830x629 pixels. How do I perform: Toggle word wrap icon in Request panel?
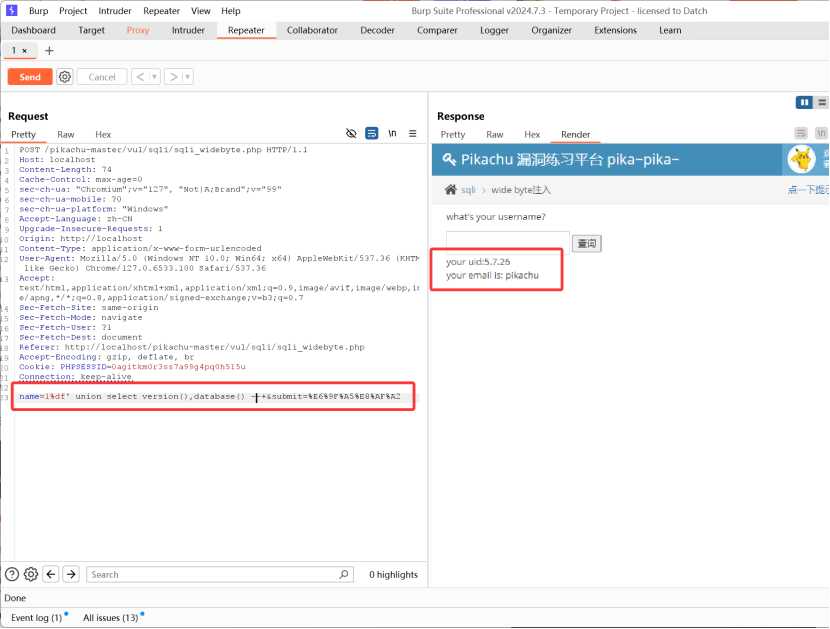pyautogui.click(x=372, y=133)
